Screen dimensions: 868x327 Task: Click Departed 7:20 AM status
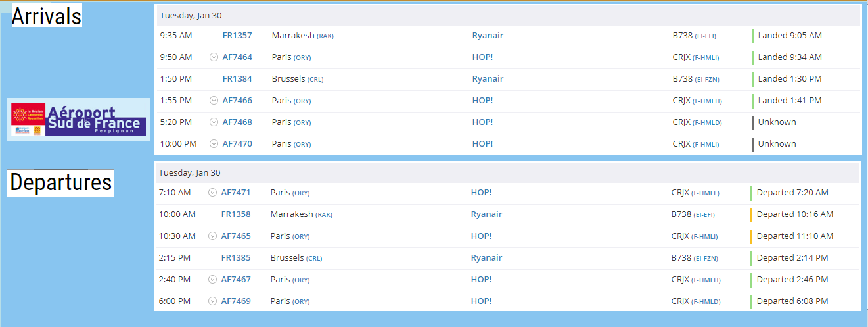[792, 193]
